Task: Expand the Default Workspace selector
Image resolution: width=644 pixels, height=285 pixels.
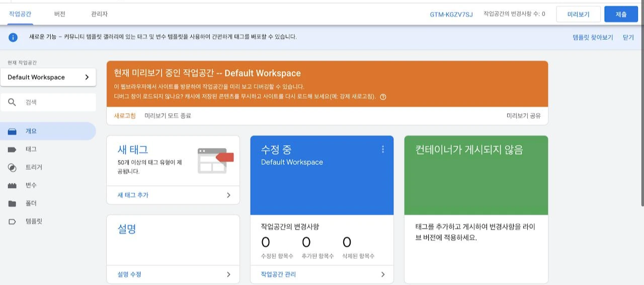Action: 48,77
